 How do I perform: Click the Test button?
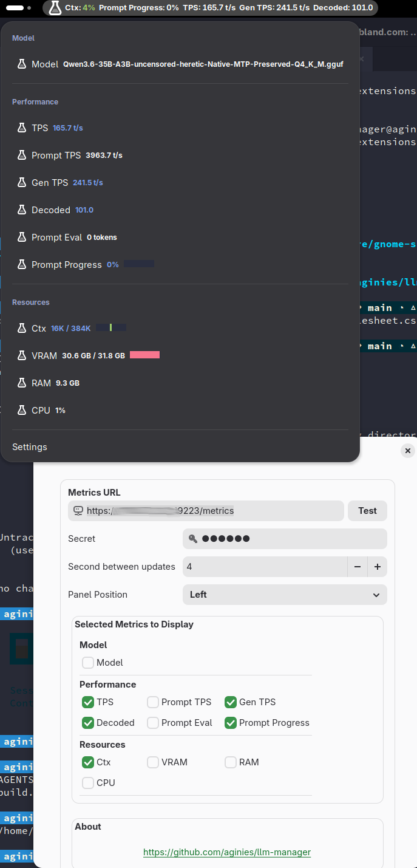(x=367, y=511)
